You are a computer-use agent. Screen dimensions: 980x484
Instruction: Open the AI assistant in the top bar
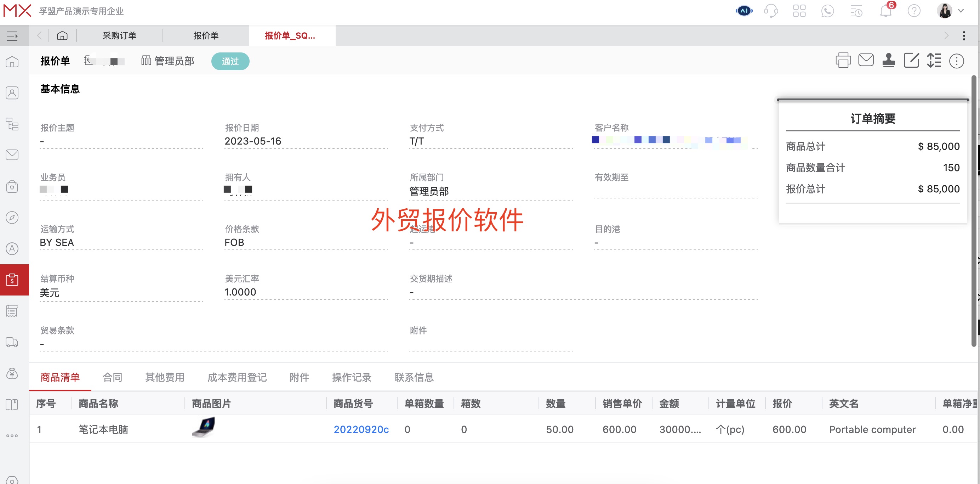pyautogui.click(x=744, y=11)
